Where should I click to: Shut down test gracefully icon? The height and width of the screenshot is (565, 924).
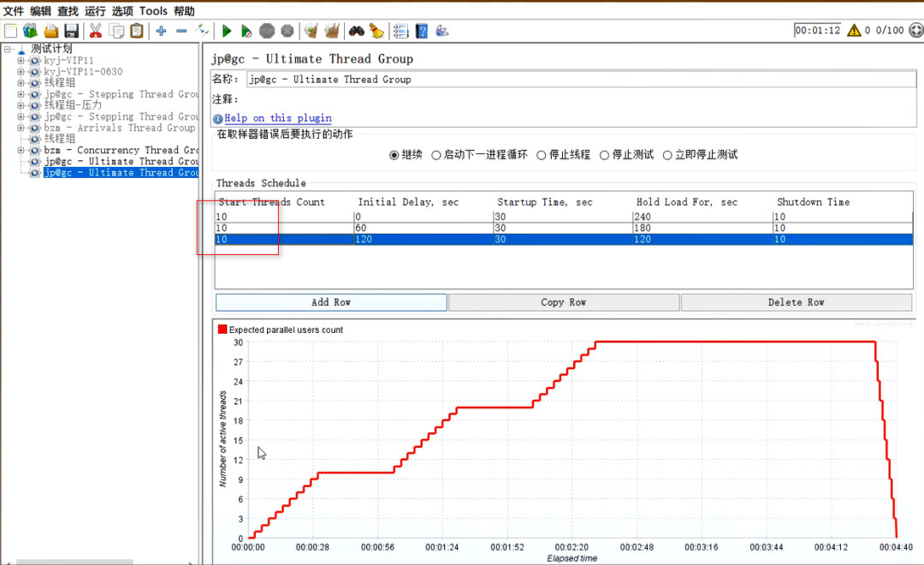[x=287, y=31]
